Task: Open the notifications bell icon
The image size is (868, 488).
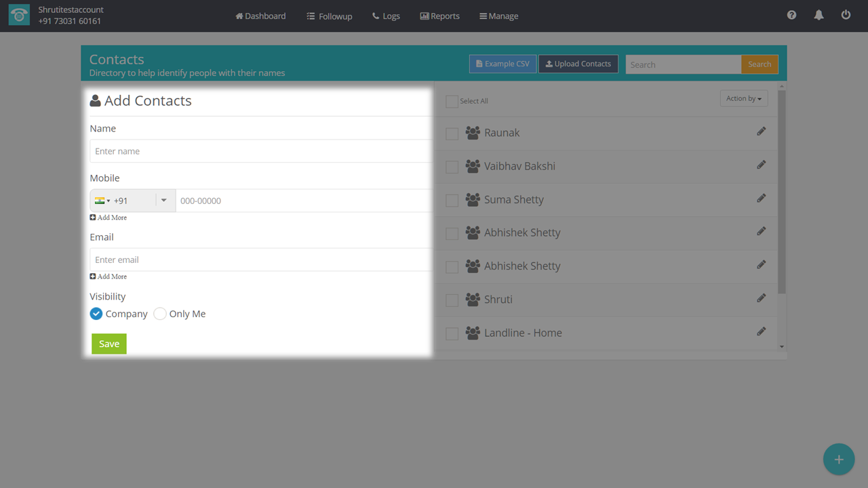Action: 818,15
